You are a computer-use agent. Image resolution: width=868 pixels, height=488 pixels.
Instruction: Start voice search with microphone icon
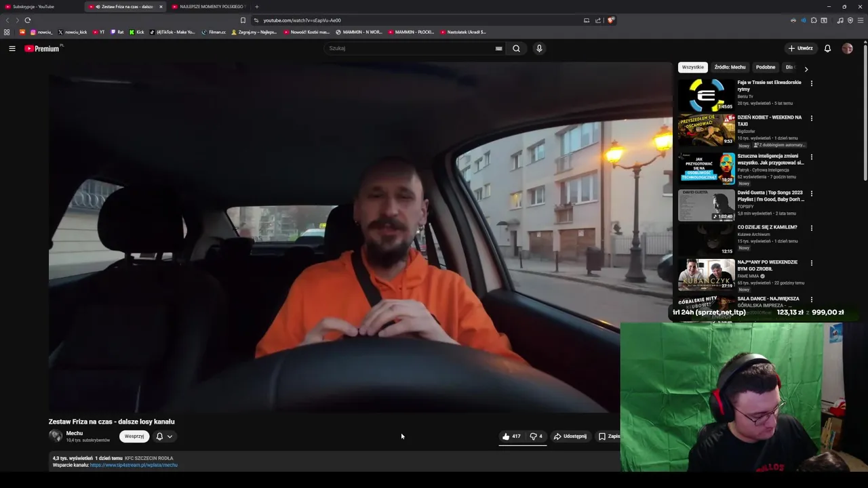pyautogui.click(x=539, y=48)
